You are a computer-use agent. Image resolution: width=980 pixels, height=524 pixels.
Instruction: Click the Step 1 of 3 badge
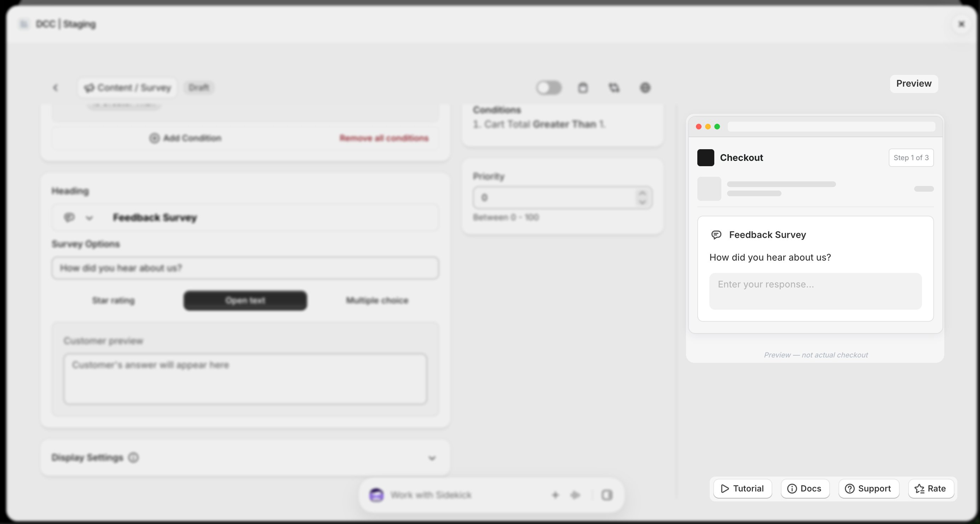[911, 158]
